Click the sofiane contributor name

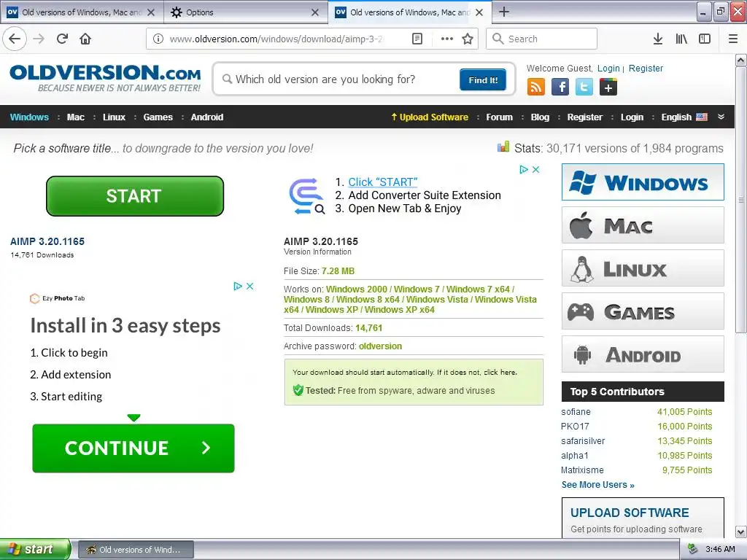point(576,412)
